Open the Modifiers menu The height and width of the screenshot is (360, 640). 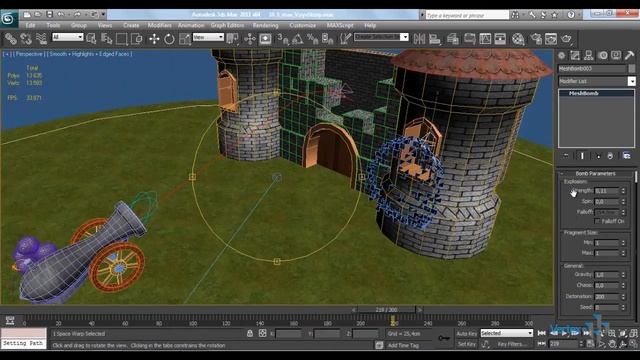pyautogui.click(x=160, y=25)
